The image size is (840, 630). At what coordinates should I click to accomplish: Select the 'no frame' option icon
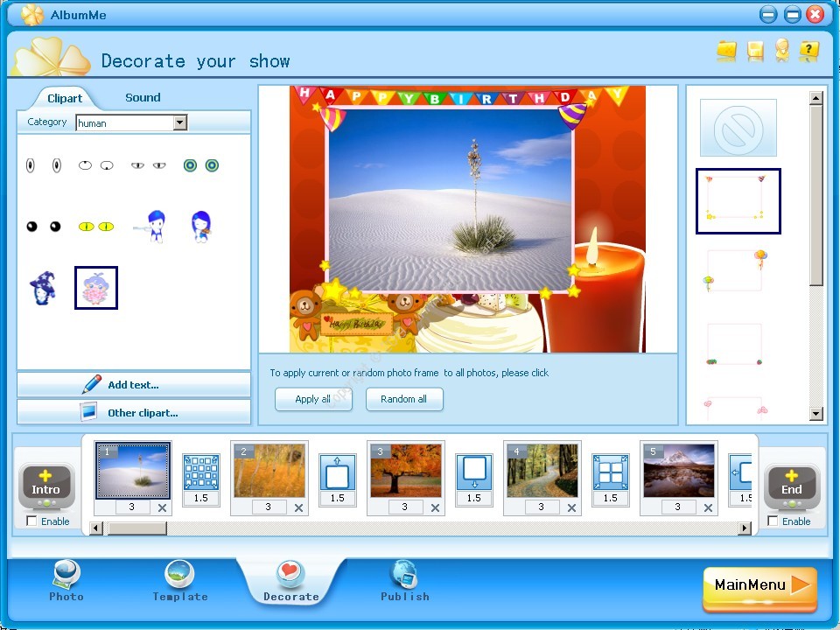coord(738,128)
